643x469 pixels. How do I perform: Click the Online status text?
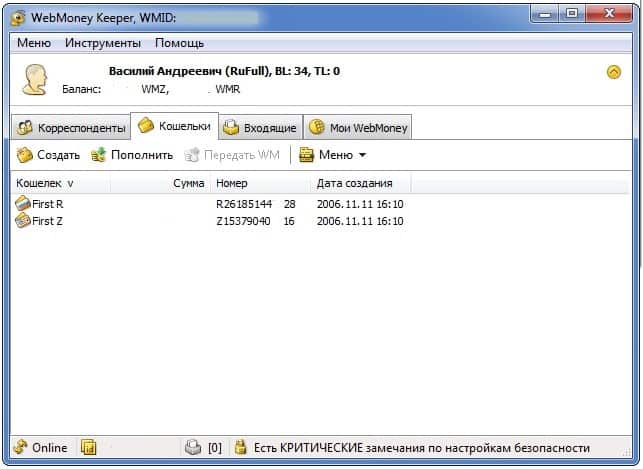[50, 448]
